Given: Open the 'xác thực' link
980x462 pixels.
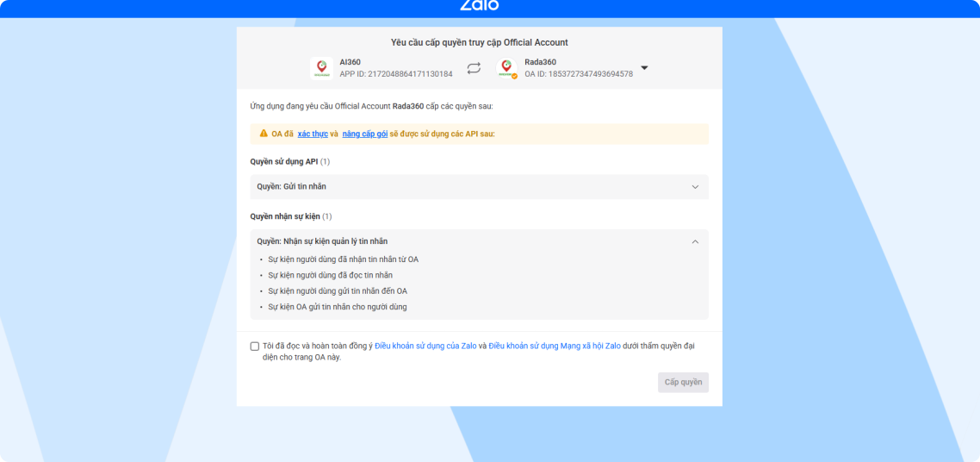Looking at the screenshot, I should (x=313, y=134).
